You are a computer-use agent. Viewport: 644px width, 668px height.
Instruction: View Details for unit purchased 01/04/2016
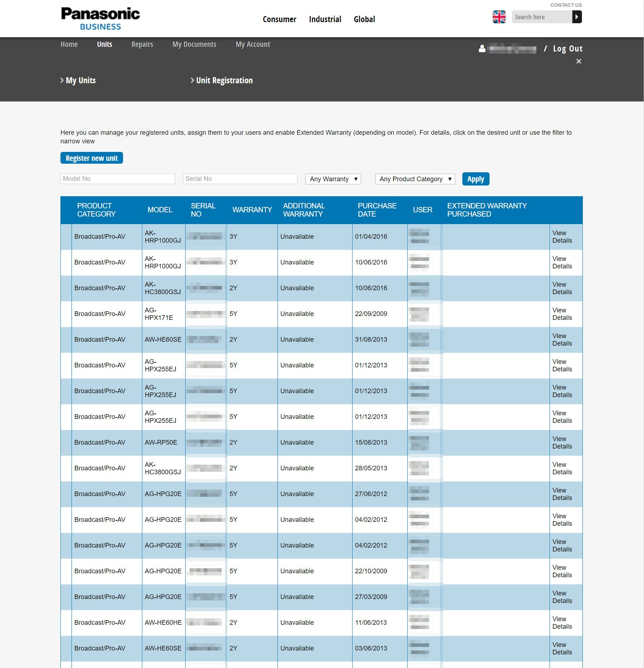point(562,237)
